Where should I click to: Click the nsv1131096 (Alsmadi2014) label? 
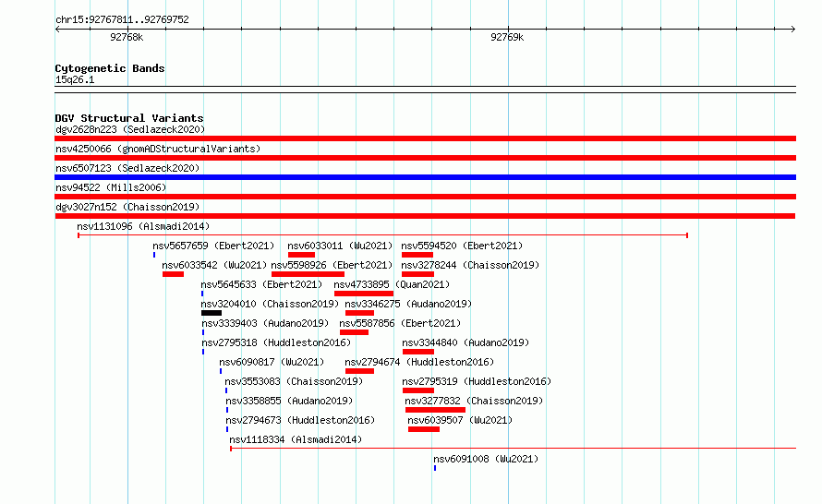tap(143, 226)
